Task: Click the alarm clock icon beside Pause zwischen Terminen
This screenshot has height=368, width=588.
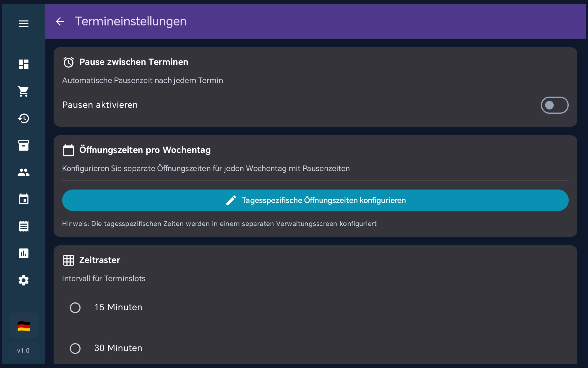Action: (69, 62)
